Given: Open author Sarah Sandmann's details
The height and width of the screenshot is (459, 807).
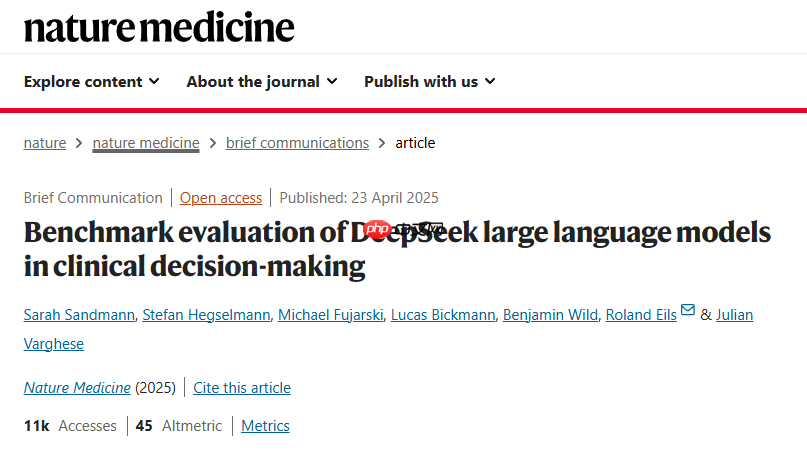Looking at the screenshot, I should point(79,315).
